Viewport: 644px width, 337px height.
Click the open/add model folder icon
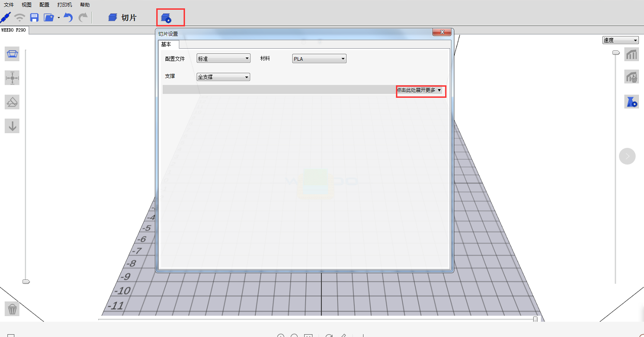tap(49, 18)
